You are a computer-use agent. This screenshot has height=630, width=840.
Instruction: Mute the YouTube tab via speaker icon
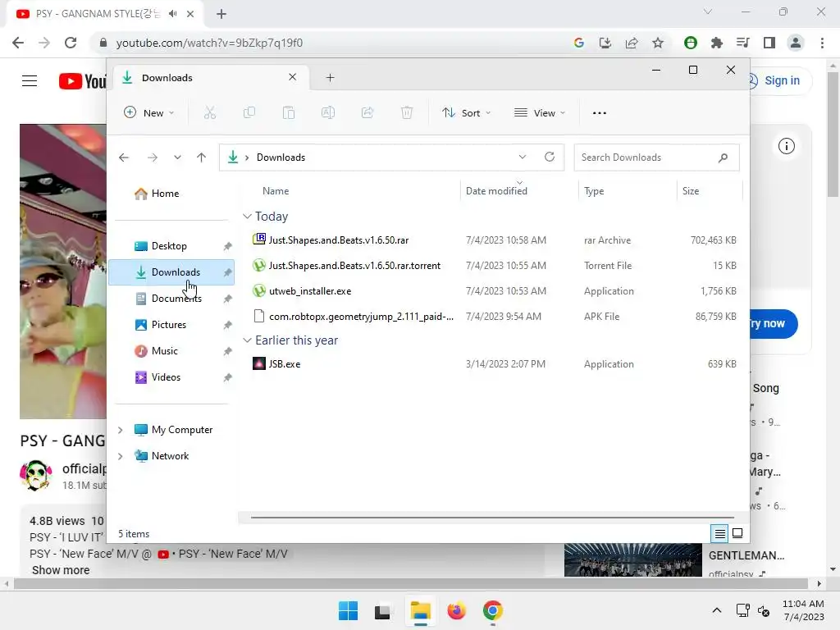pos(172,14)
